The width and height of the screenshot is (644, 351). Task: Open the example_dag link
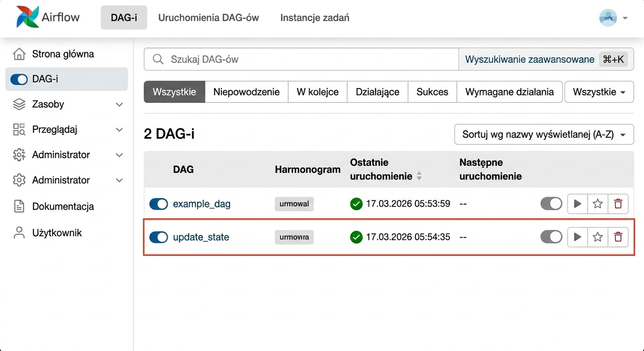pyautogui.click(x=202, y=204)
